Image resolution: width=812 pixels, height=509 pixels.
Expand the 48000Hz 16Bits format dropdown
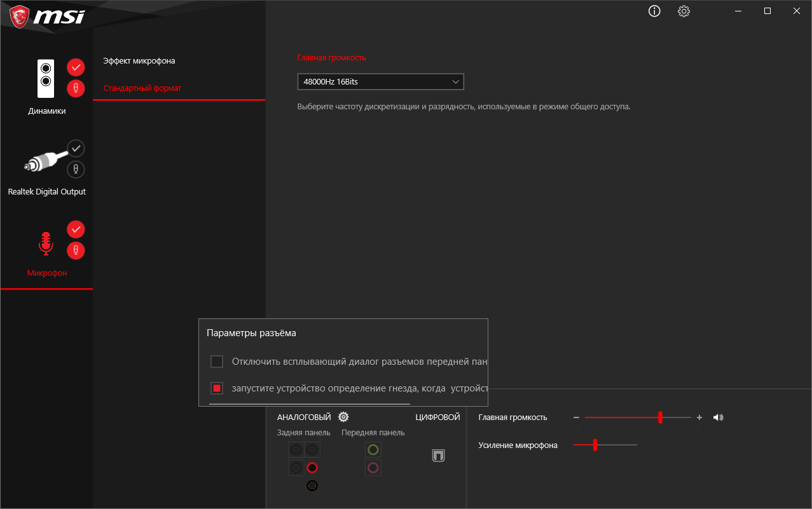[380, 81]
